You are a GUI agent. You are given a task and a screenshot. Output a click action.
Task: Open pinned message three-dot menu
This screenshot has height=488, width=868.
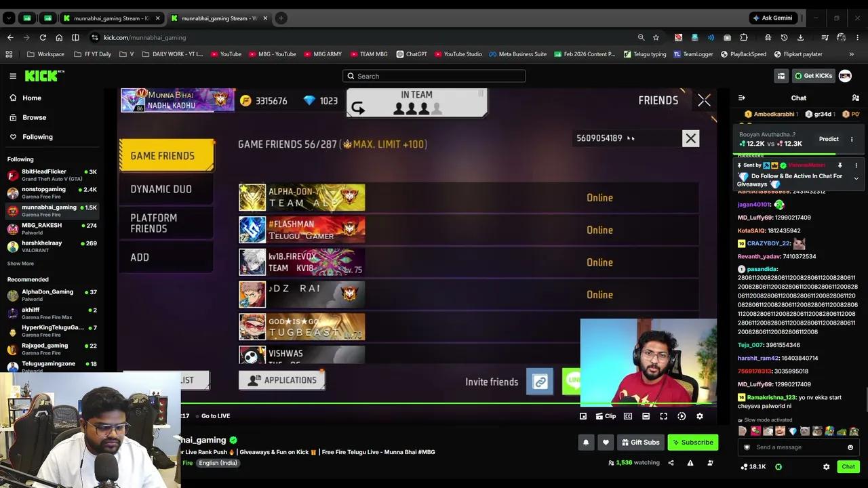[856, 165]
